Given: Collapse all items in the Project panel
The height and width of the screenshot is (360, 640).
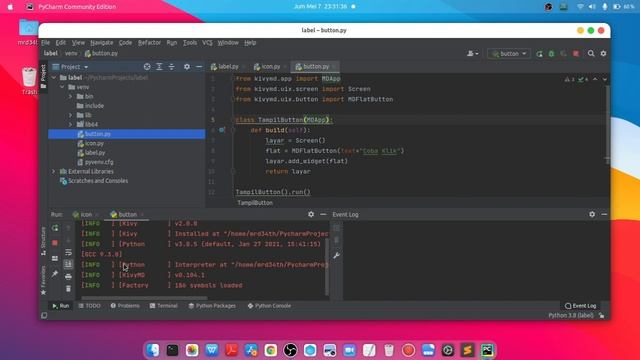Looking at the screenshot, I should [x=171, y=67].
